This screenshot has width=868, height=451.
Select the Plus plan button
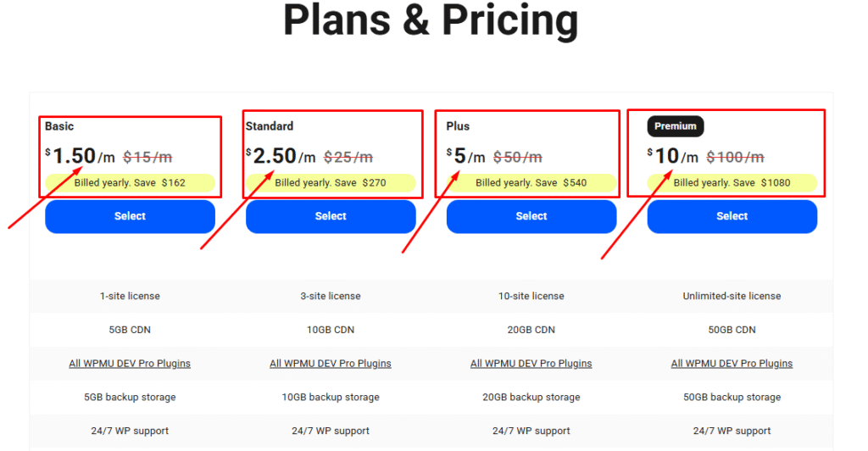tap(531, 216)
